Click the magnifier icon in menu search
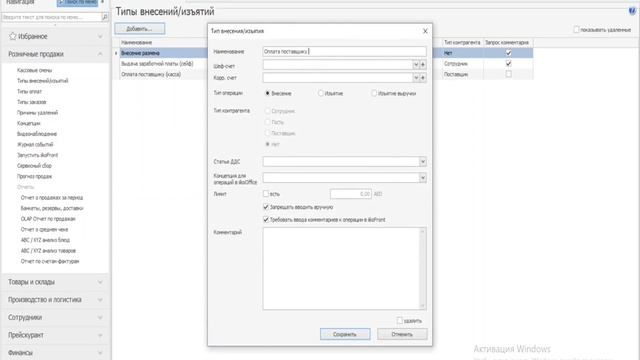Screen dimensions: 640x360 pos(104,17)
